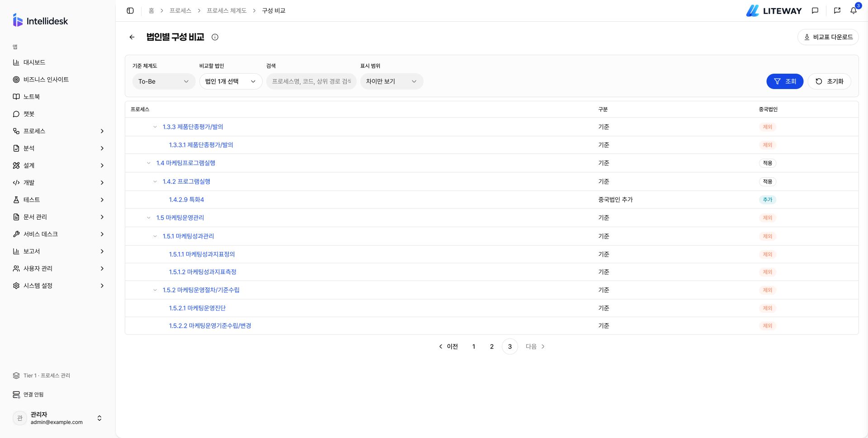Image resolution: width=868 pixels, height=438 pixels.
Task: Open the chat message icon in header
Action: [x=815, y=10]
